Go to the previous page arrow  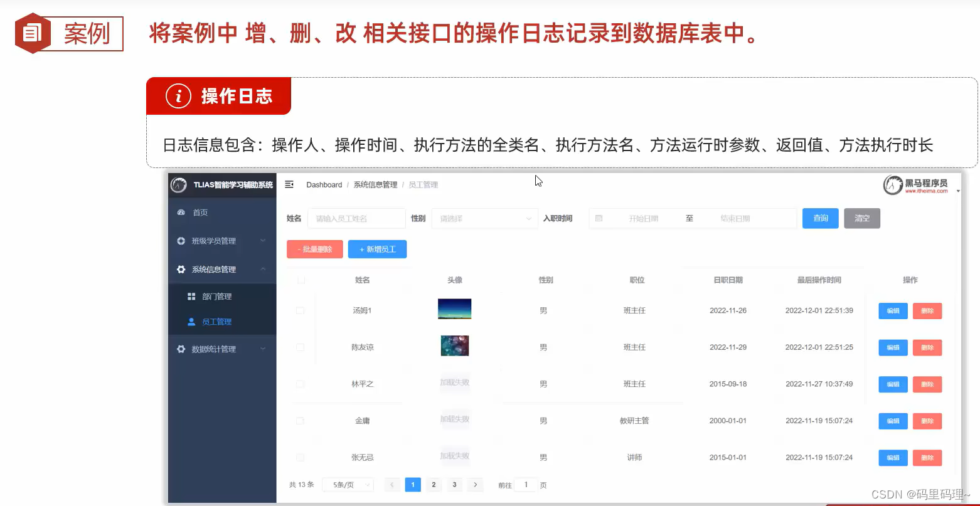392,485
